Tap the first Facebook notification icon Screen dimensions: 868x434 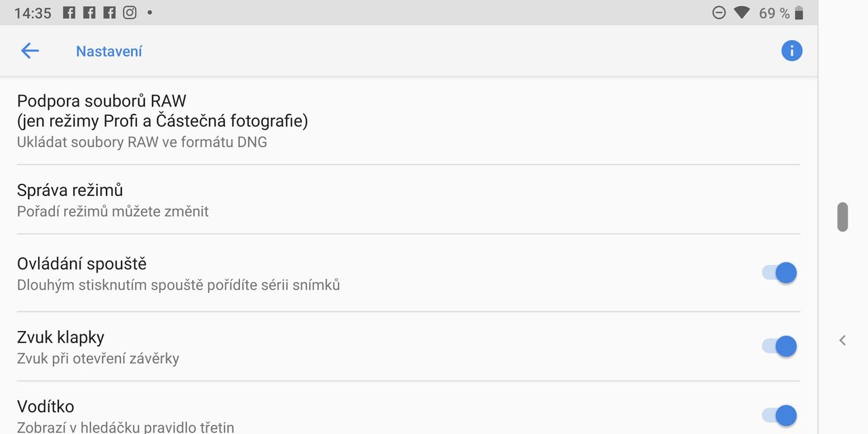coord(69,12)
